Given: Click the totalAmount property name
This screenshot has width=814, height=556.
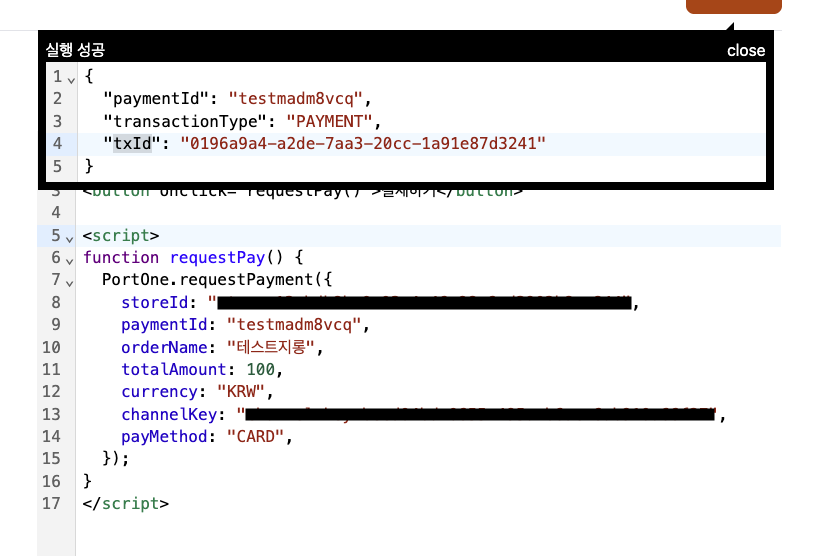Looking at the screenshot, I should tap(173, 370).
